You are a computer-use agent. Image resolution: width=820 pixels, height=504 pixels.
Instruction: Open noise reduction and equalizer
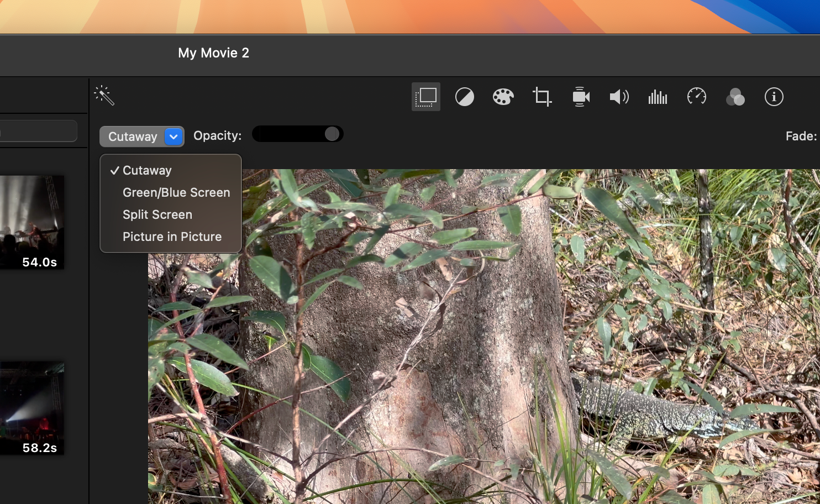click(658, 97)
